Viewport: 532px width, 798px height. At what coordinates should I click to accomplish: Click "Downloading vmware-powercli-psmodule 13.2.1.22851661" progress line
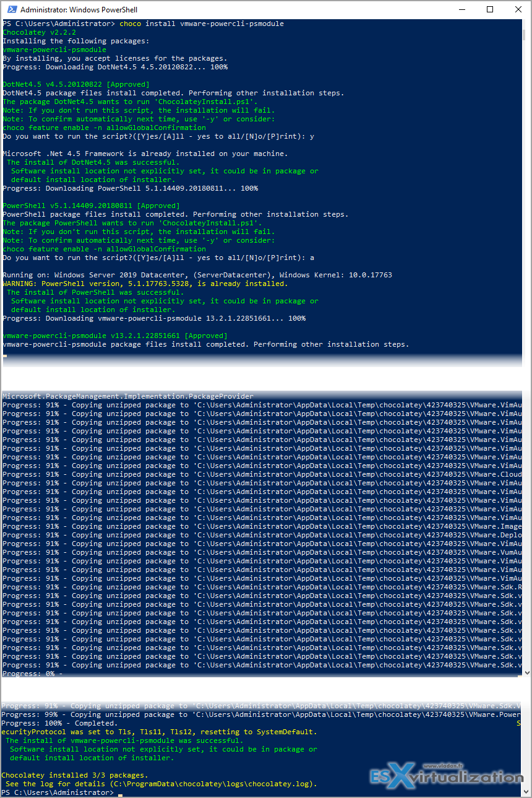[x=154, y=318]
